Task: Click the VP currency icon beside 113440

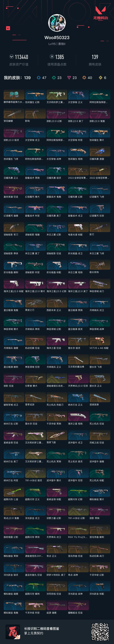Action: (12, 57)
